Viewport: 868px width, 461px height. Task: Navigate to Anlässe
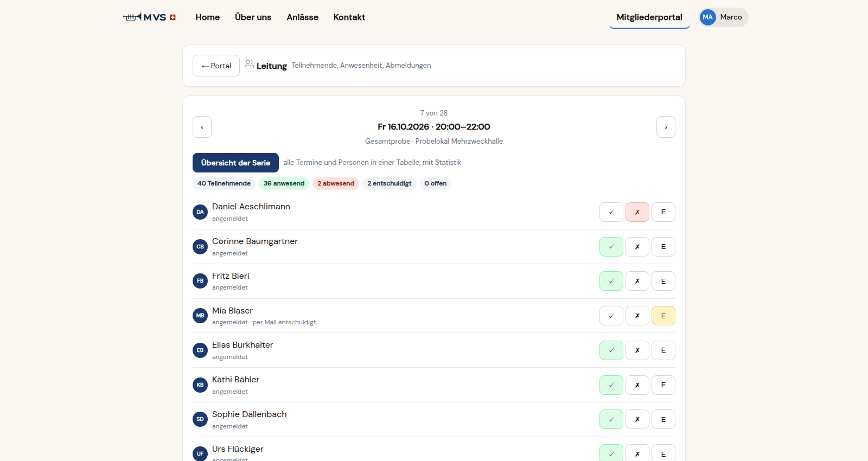(302, 17)
